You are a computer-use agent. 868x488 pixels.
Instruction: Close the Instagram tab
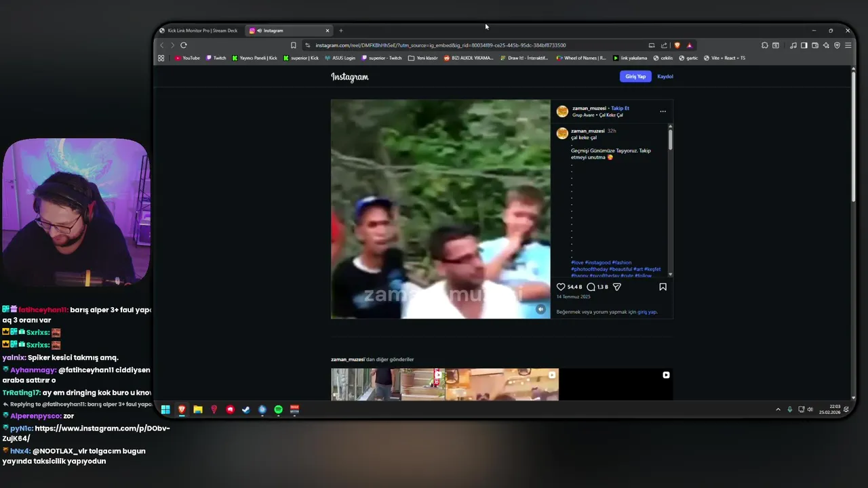(x=328, y=30)
